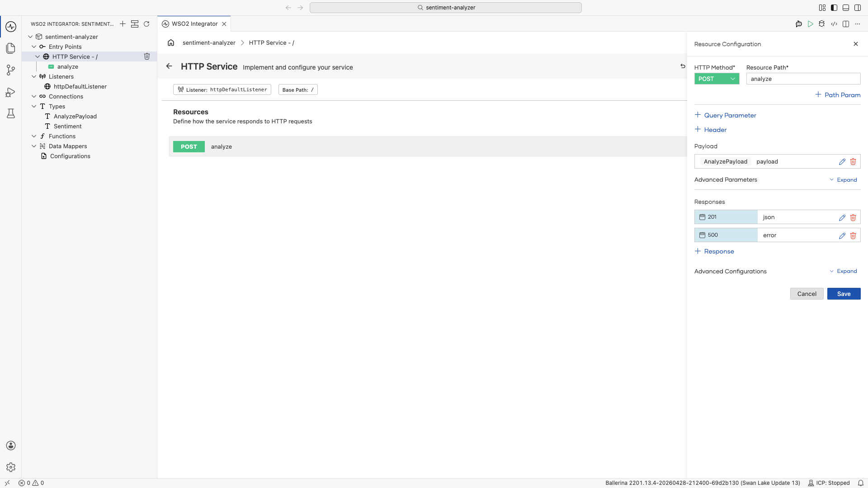The width and height of the screenshot is (868, 488).
Task: Expand Advanced Configurations section
Action: 844,271
